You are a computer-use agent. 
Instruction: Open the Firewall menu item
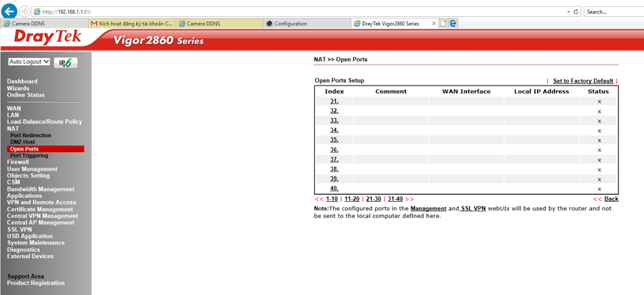tap(18, 162)
